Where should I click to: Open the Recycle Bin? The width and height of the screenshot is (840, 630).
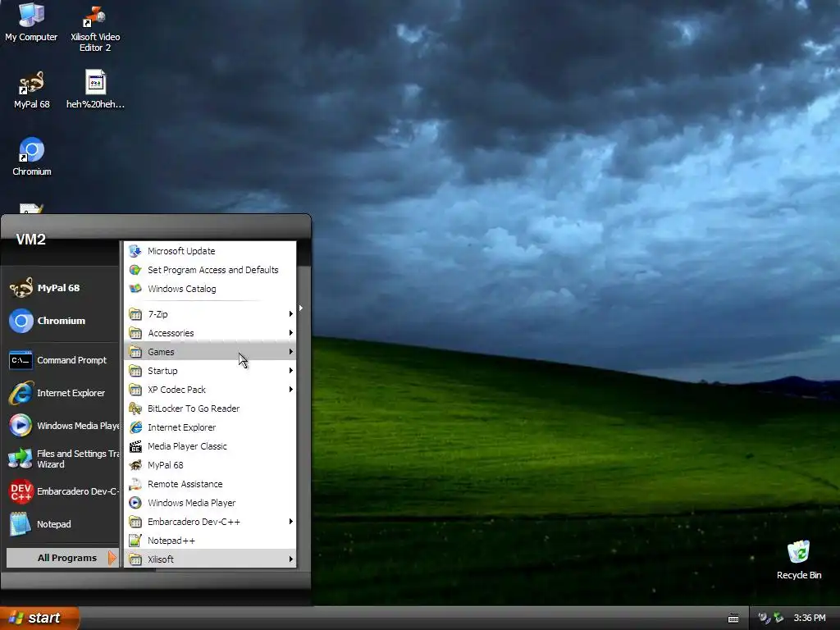799,560
